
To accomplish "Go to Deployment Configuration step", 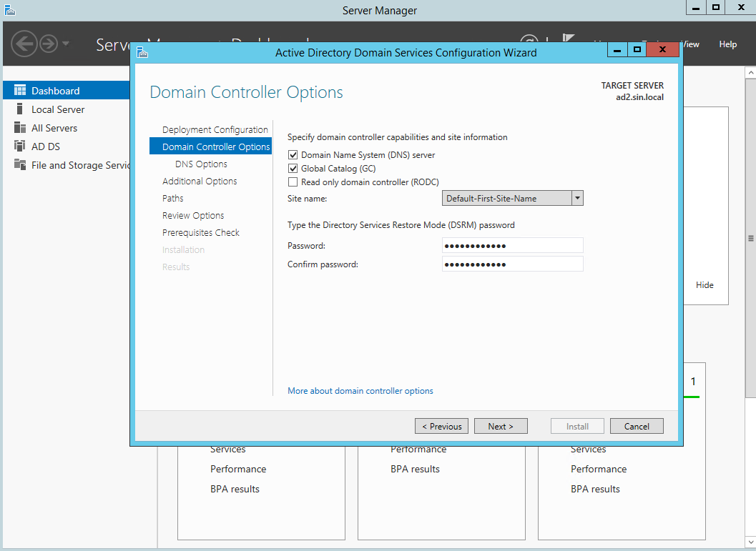I will click(x=215, y=129).
